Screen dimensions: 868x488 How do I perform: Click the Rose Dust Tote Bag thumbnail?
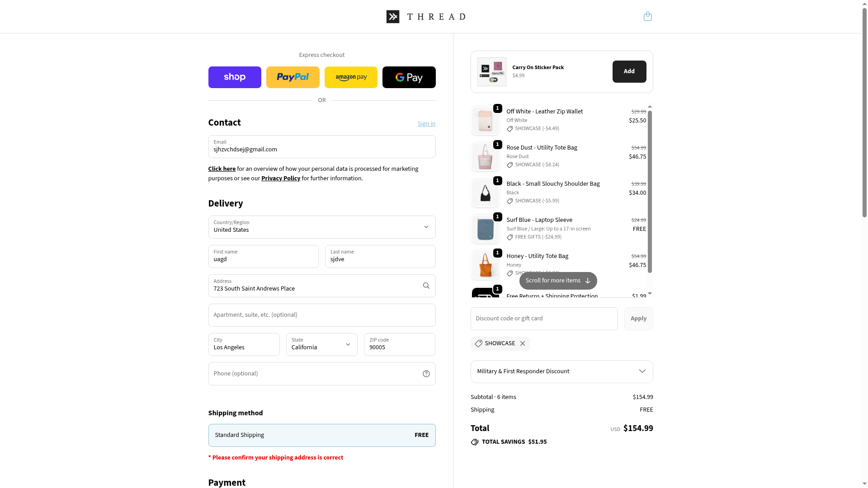click(485, 157)
